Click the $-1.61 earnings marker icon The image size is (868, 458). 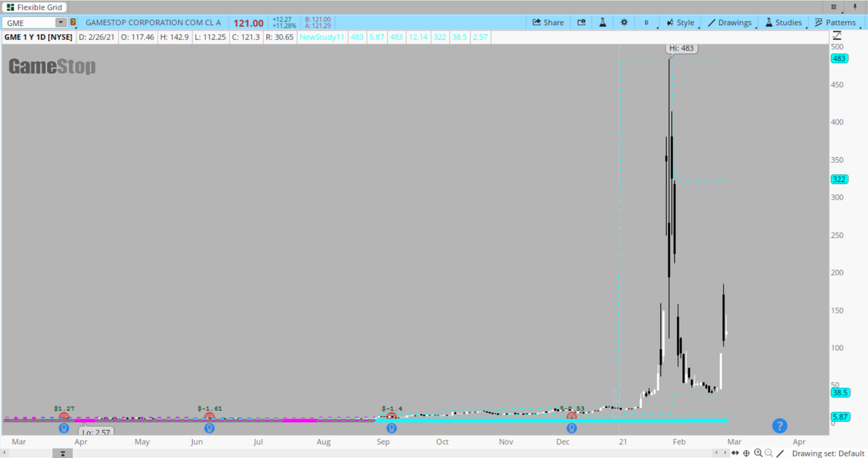coord(210,416)
